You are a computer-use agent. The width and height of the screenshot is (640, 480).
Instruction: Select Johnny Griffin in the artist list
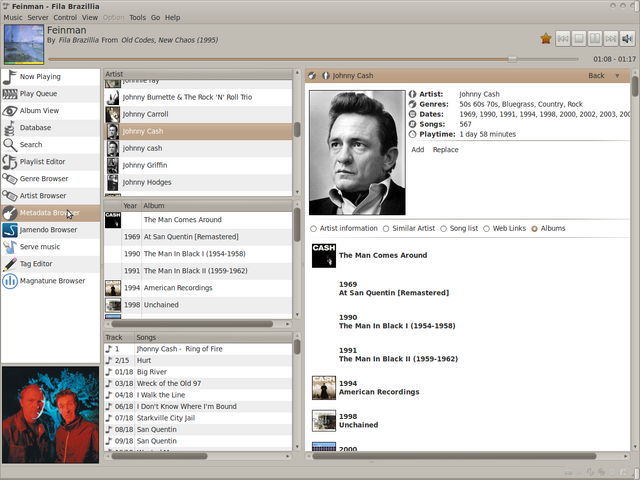pos(198,165)
